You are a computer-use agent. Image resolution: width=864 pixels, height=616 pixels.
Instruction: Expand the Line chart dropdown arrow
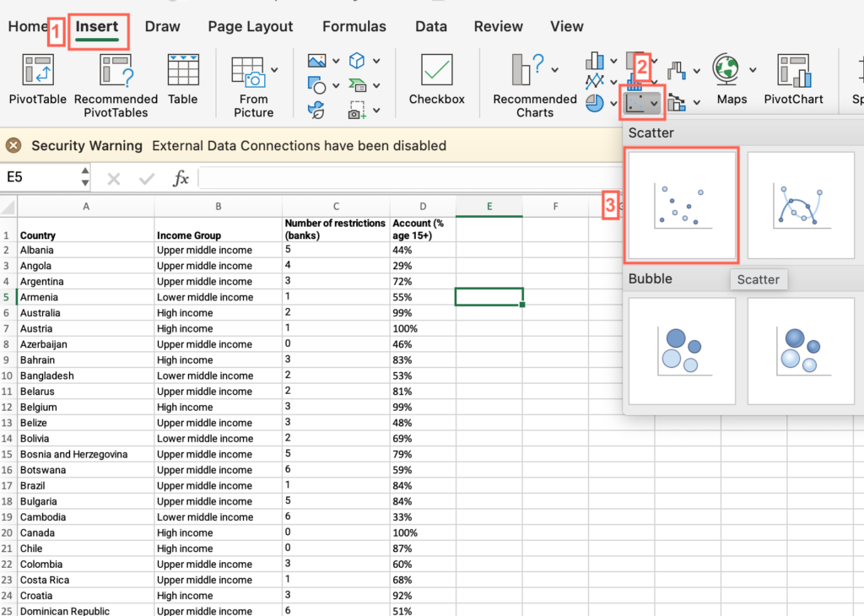coord(613,82)
